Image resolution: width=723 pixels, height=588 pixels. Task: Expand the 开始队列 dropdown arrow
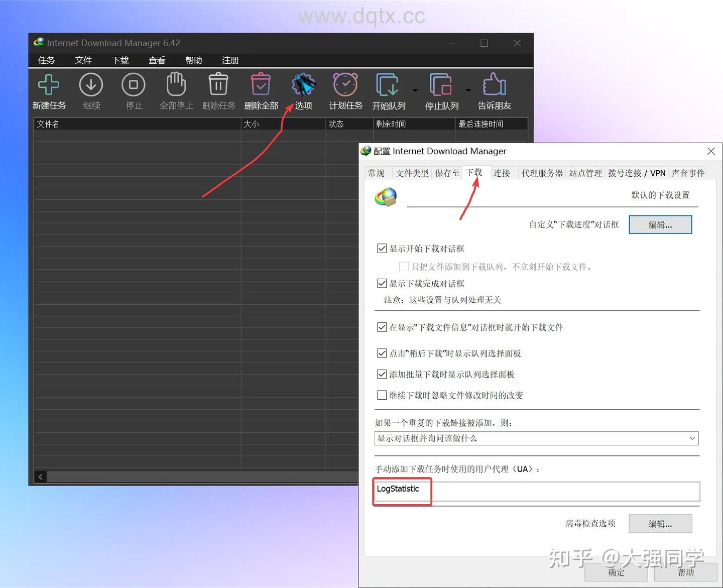[415, 90]
